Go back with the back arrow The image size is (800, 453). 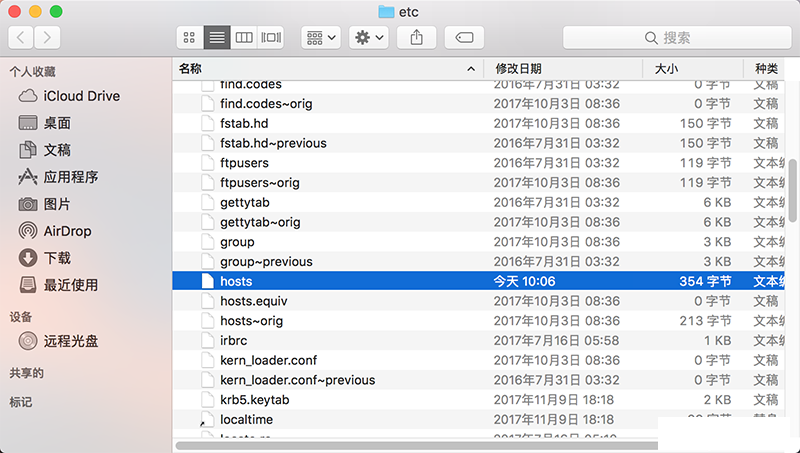pos(21,37)
